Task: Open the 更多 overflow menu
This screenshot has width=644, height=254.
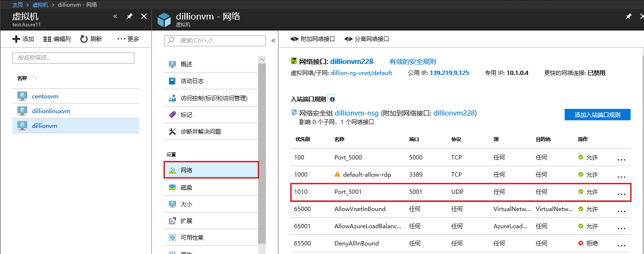Action: 128,39
